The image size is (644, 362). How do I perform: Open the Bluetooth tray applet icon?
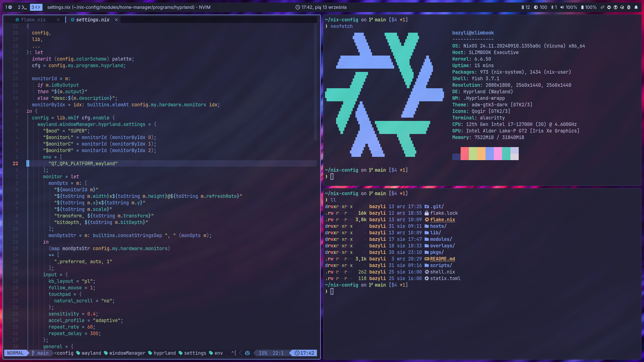click(x=629, y=7)
